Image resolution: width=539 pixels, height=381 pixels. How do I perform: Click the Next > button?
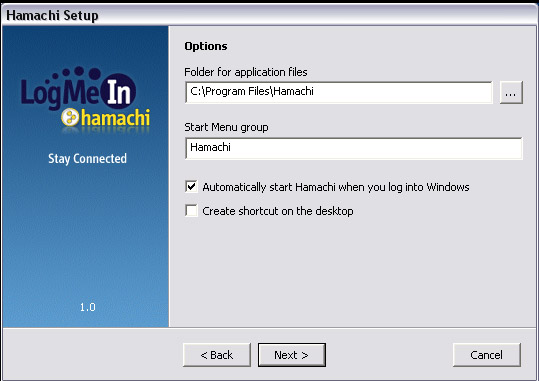[x=292, y=355]
